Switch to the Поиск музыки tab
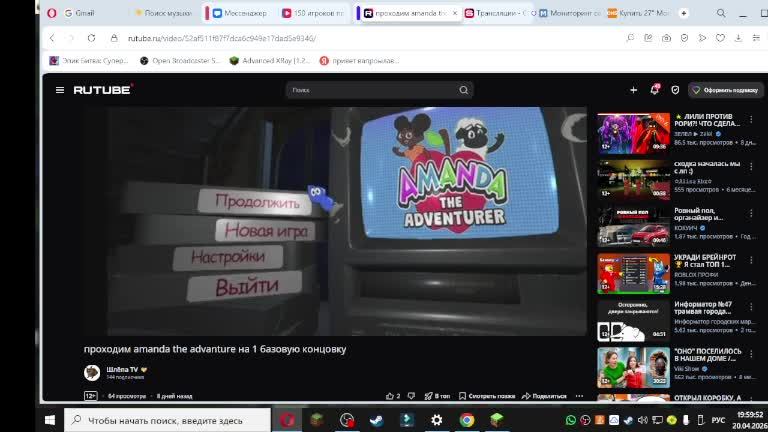The image size is (768, 432). [164, 13]
